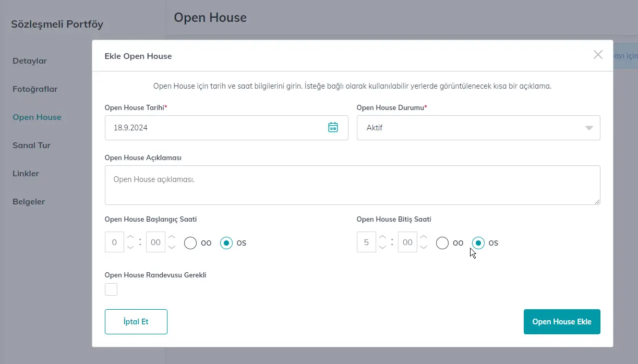Select ÖS for Bitiş Saati
This screenshot has width=638, height=364.
tap(478, 243)
